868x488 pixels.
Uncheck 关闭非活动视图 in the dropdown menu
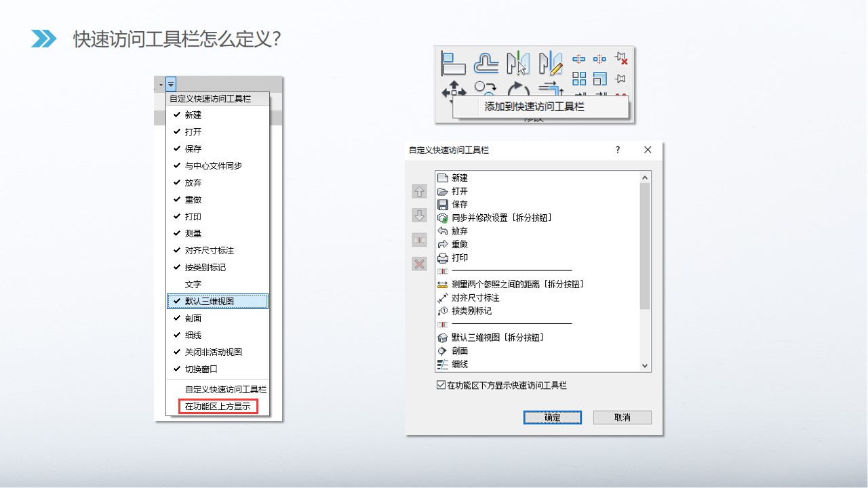click(x=218, y=352)
